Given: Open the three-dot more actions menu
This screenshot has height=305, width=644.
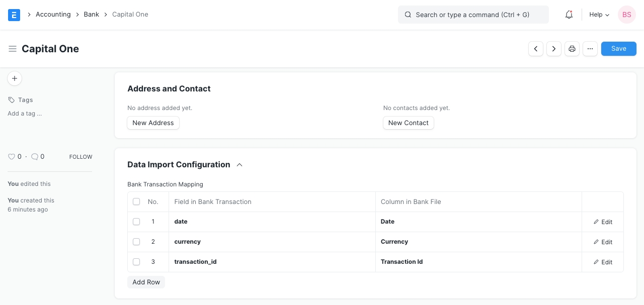Looking at the screenshot, I should pyautogui.click(x=590, y=49).
